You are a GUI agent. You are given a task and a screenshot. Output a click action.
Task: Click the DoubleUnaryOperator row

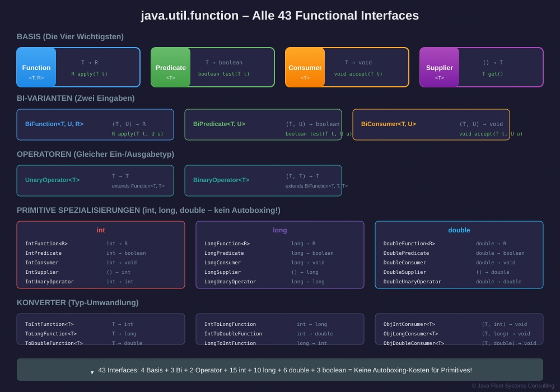point(412,282)
